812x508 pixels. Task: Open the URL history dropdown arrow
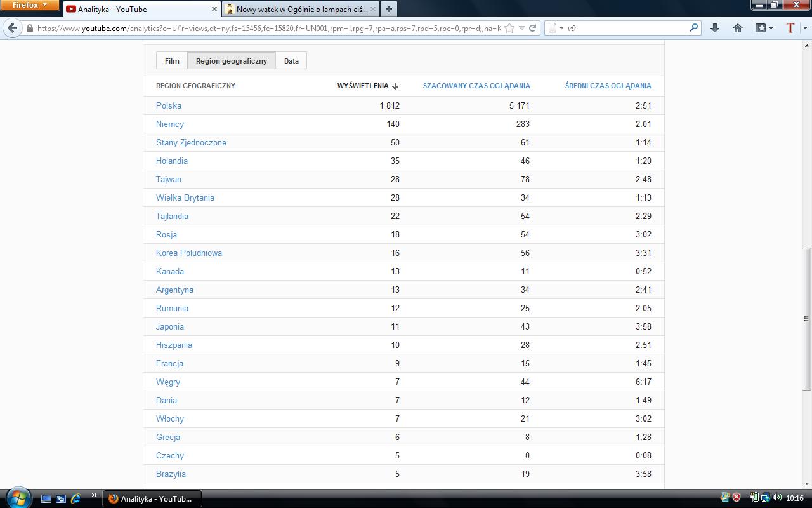click(x=521, y=28)
